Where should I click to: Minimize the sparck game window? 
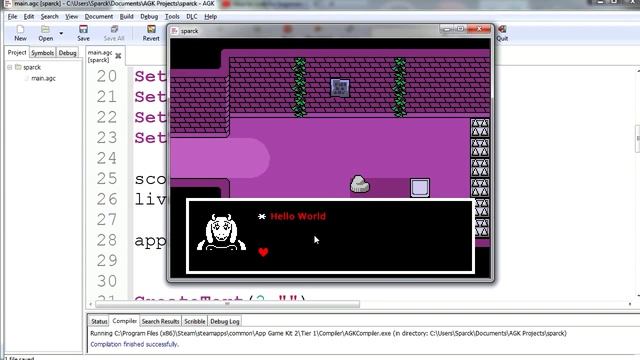click(x=447, y=29)
